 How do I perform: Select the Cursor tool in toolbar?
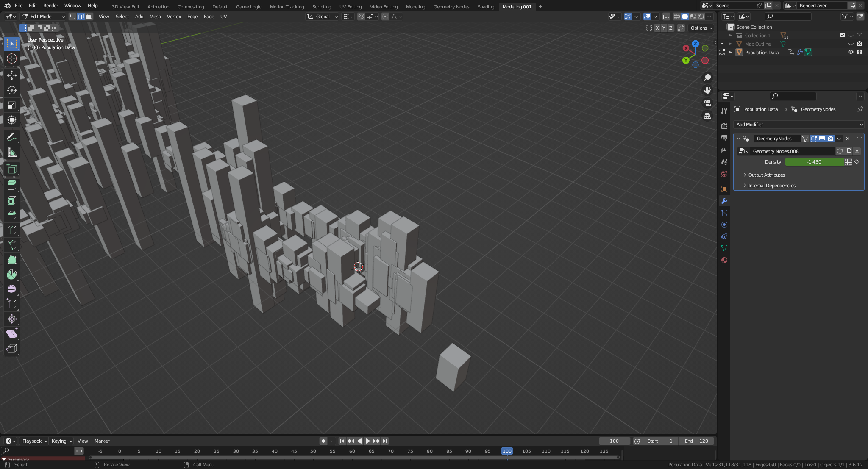12,58
